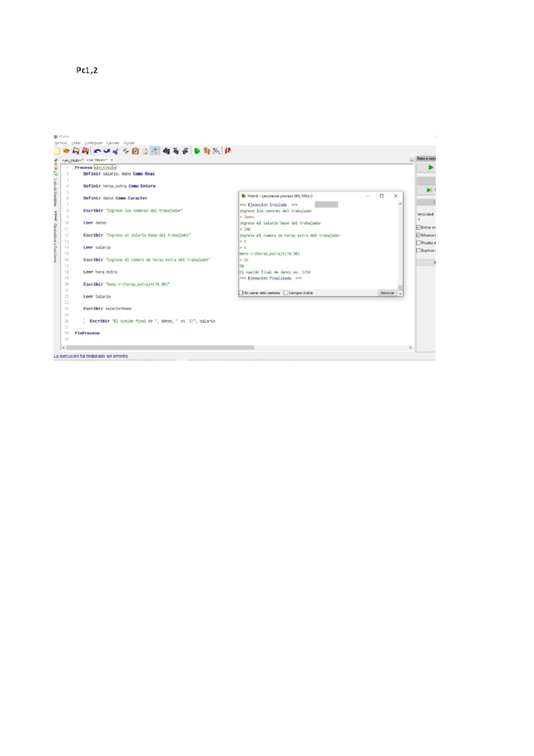This screenshot has height=756, width=534.
Task: Click the step-by-step footprints icon
Action: [206, 151]
